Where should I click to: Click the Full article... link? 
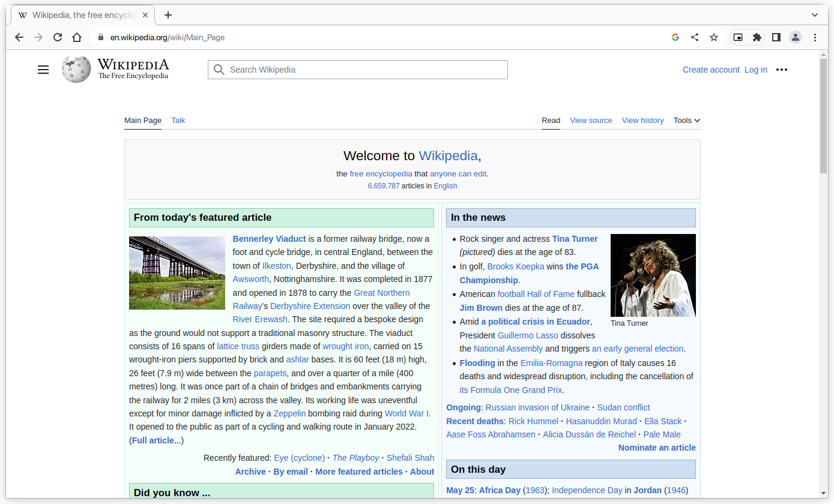[157, 440]
